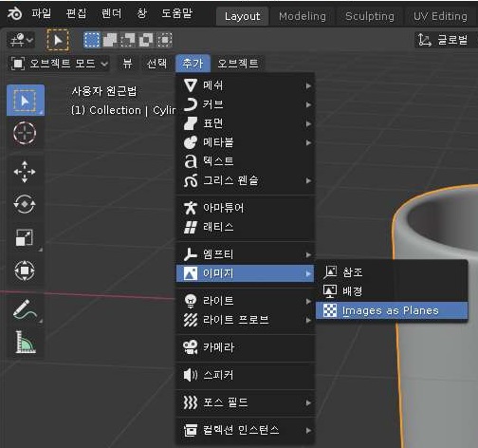
Task: Choose the intersect selection mode icon
Action: pyautogui.click(x=164, y=40)
